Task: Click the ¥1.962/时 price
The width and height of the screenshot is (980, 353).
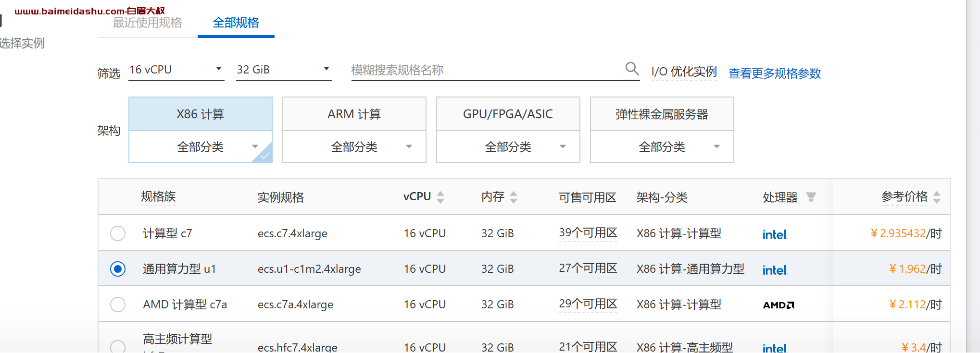Action: pyautogui.click(x=915, y=269)
